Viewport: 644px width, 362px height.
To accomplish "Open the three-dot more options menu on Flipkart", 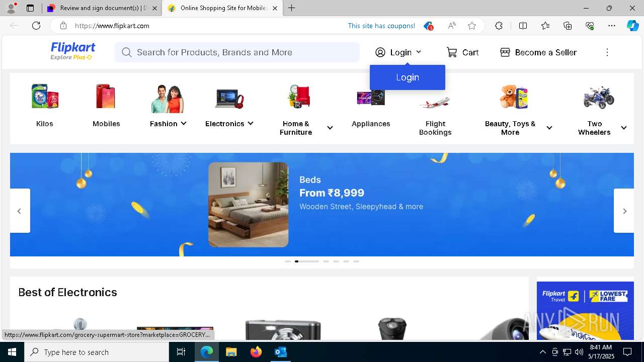I will pyautogui.click(x=607, y=52).
